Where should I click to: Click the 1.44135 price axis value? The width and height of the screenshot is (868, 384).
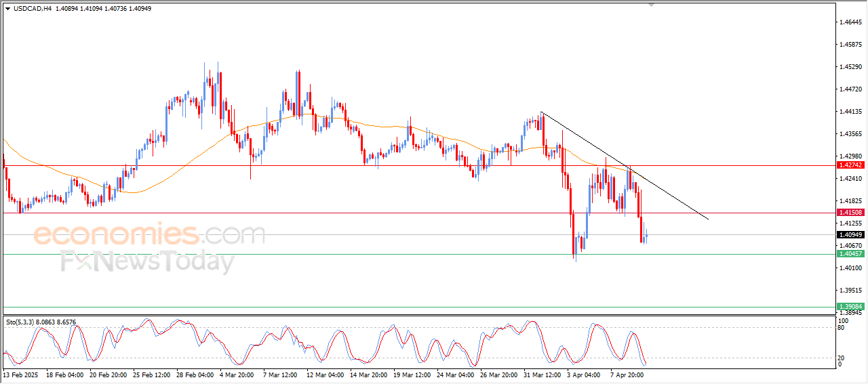click(x=851, y=112)
